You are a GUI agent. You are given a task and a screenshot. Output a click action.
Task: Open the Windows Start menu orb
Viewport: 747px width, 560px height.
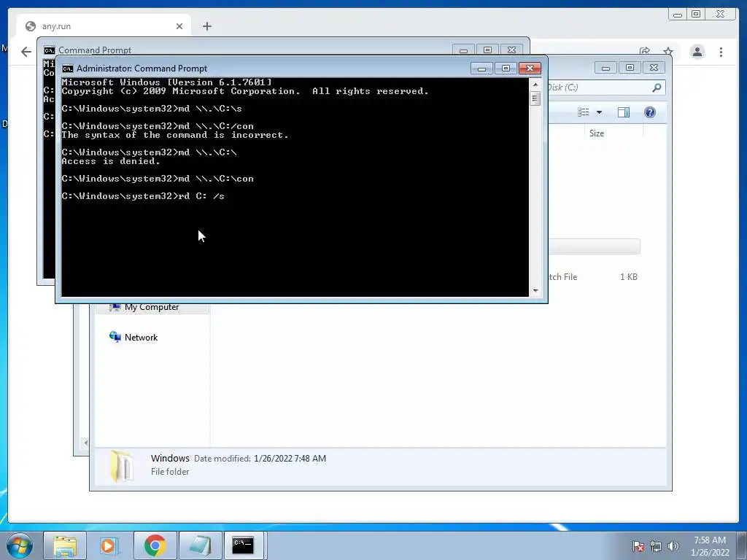click(20, 545)
